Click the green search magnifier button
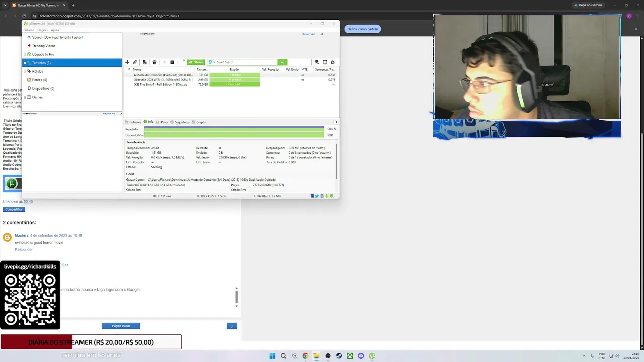This screenshot has height=362, width=644. [x=282, y=62]
